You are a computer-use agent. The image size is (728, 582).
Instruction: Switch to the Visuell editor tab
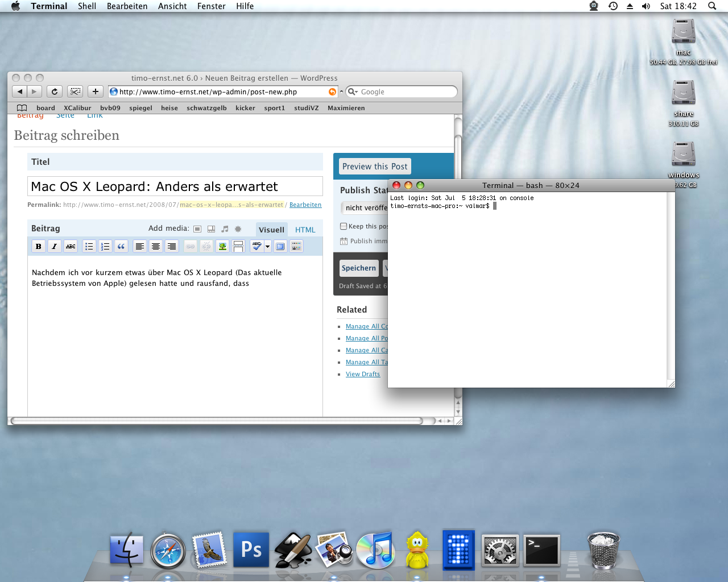click(x=271, y=230)
